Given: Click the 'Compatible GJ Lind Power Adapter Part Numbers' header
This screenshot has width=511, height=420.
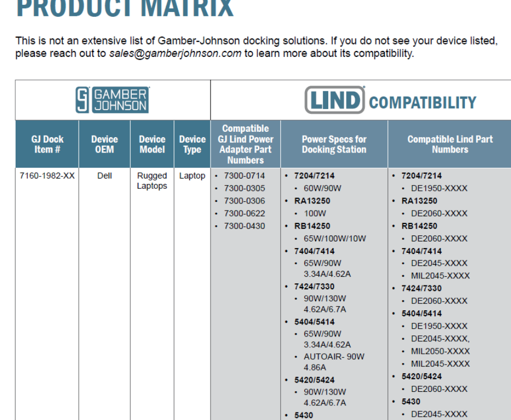Looking at the screenshot, I should (245, 144).
